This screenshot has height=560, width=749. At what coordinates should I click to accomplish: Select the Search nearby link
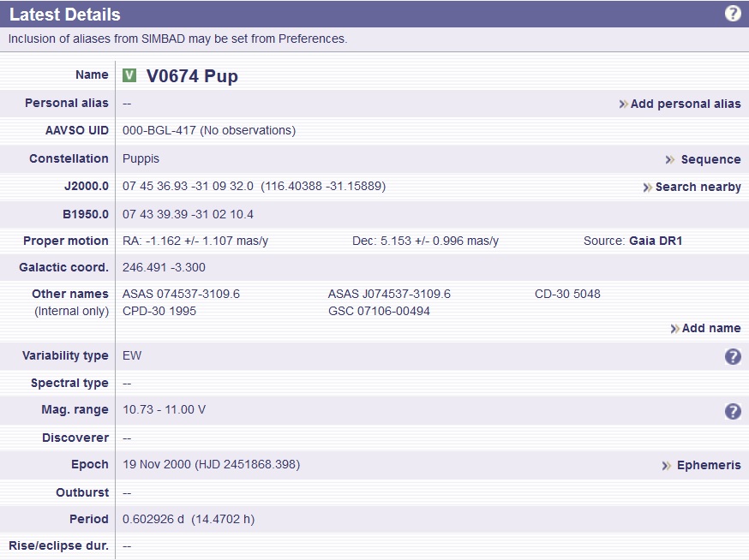click(698, 187)
